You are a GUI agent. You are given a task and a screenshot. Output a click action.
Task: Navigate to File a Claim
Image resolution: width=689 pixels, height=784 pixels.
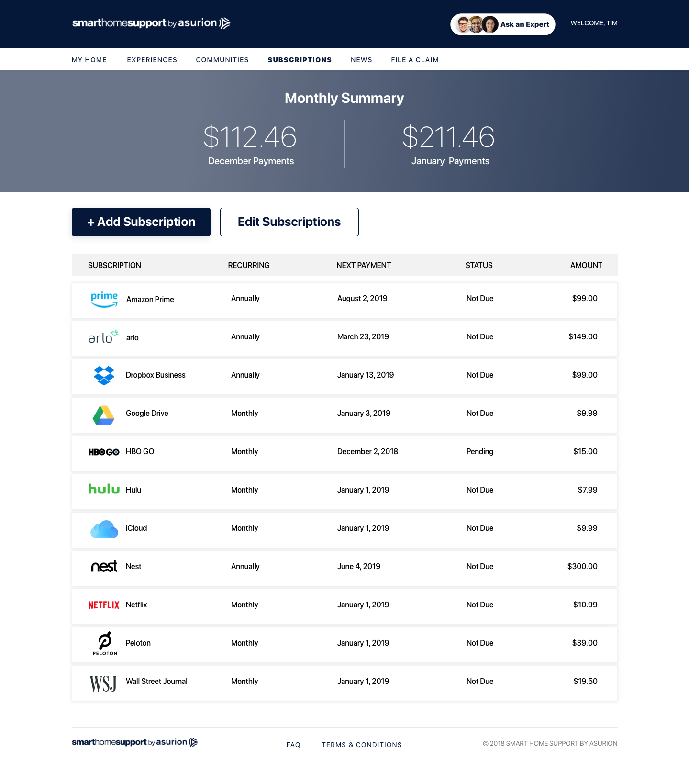click(415, 60)
